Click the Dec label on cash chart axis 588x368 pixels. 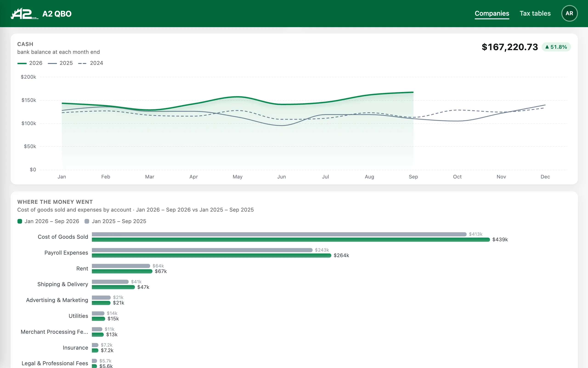point(545,177)
